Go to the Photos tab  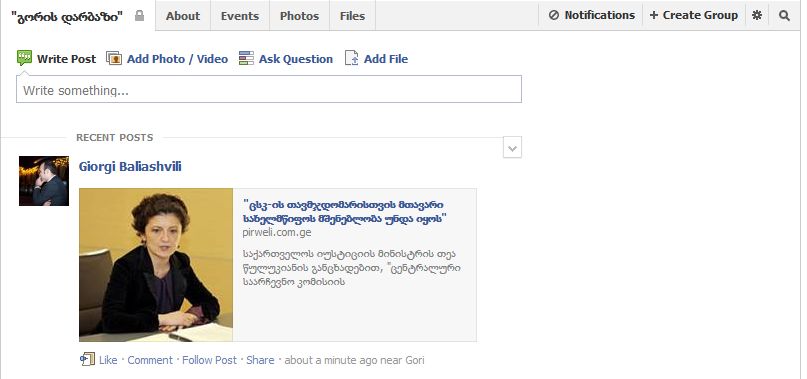[x=300, y=16]
